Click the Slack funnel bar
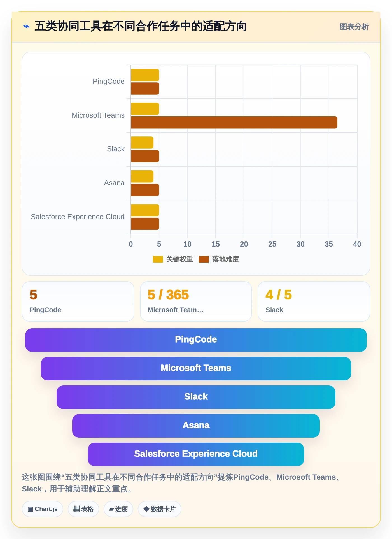Viewport: 392px width, 539px height. tap(196, 397)
